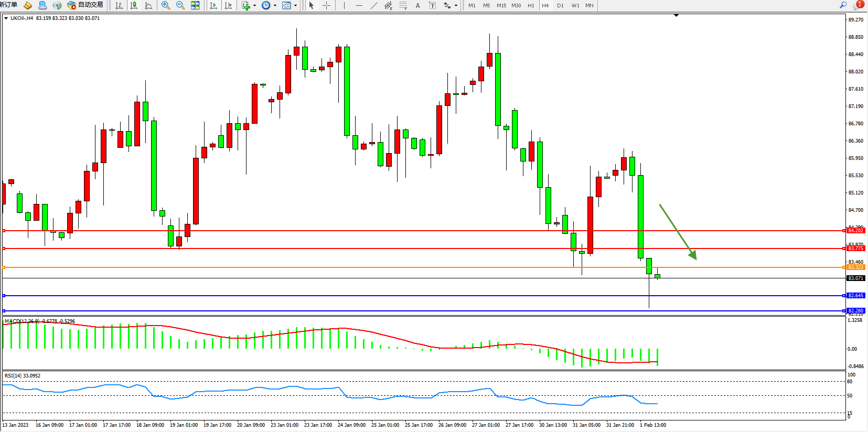Toggle chart auto scroll

tap(213, 5)
